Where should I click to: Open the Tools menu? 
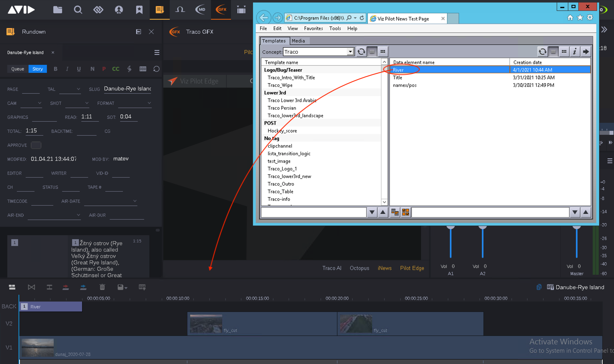335,28
